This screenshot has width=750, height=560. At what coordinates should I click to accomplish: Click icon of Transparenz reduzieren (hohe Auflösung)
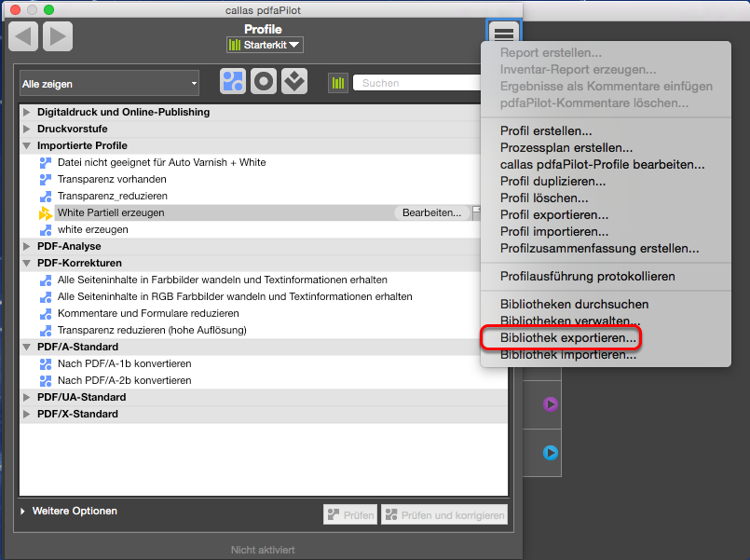point(46,330)
